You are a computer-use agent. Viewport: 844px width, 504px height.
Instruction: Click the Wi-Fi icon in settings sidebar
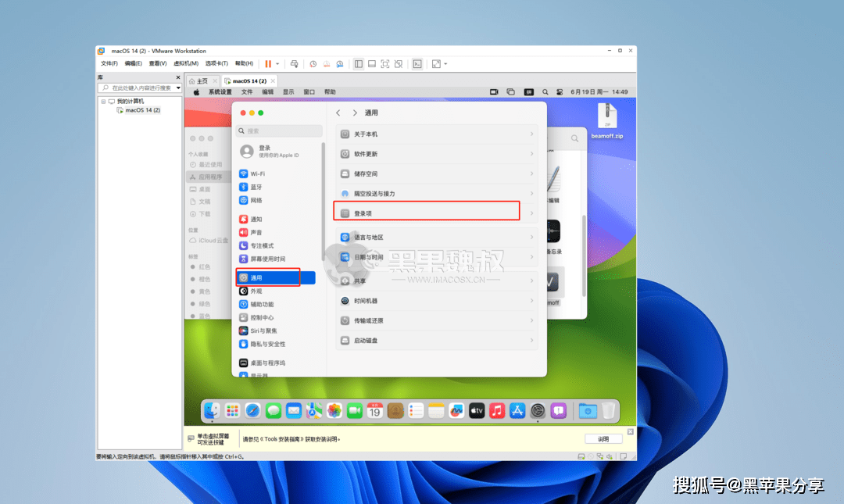pos(244,173)
